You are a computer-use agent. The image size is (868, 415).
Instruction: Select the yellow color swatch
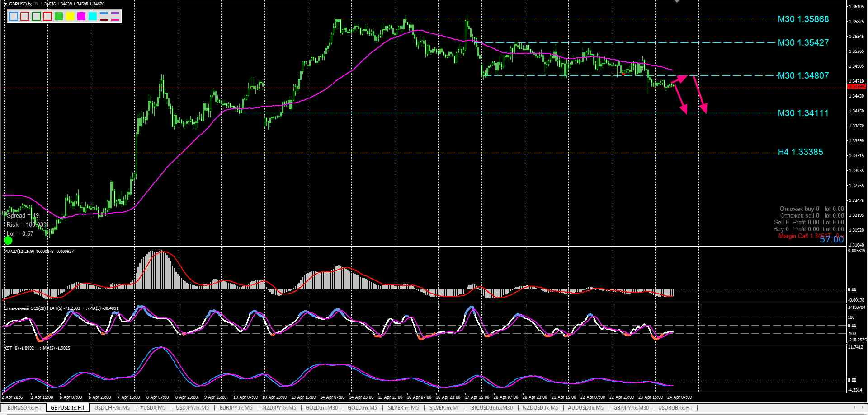[x=70, y=16]
